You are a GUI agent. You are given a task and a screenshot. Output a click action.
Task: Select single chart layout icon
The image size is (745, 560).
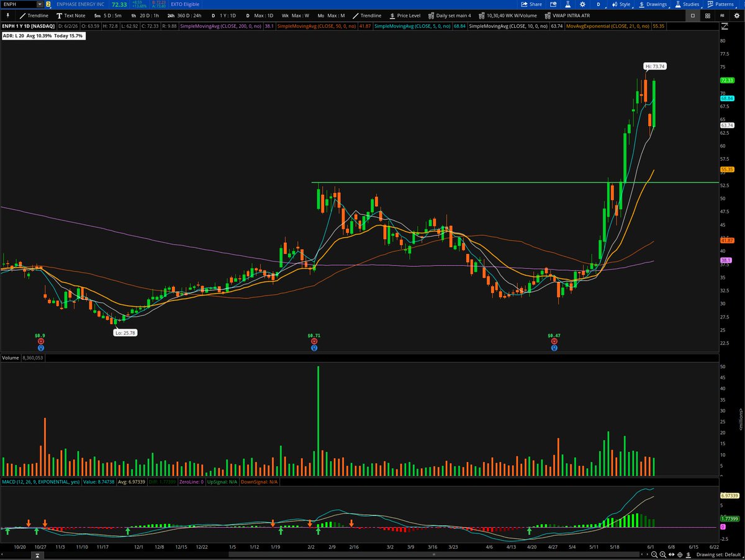point(693,16)
